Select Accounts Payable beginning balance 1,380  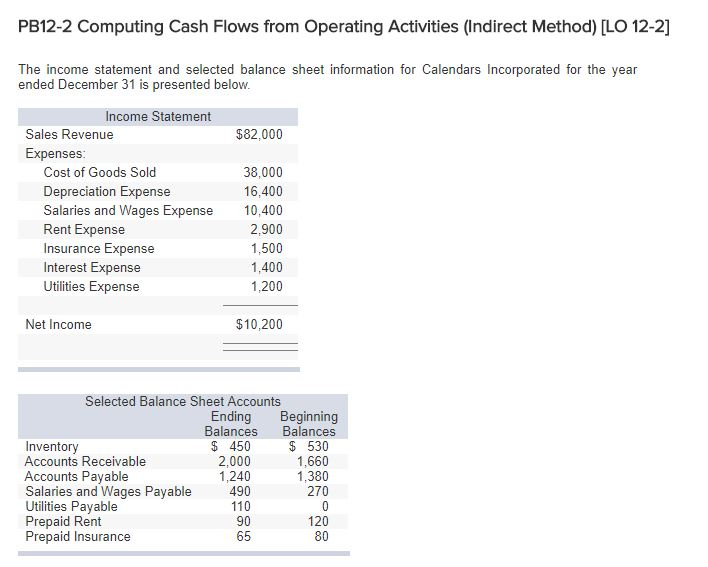tap(312, 476)
